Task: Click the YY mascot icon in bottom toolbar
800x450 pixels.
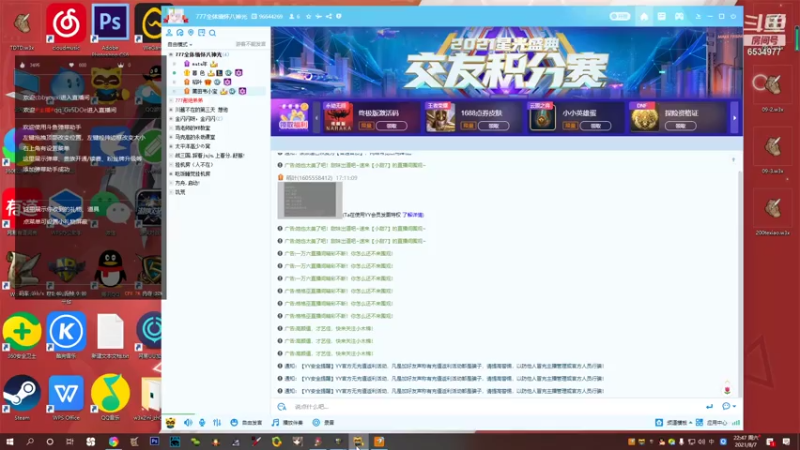Action: [170, 422]
